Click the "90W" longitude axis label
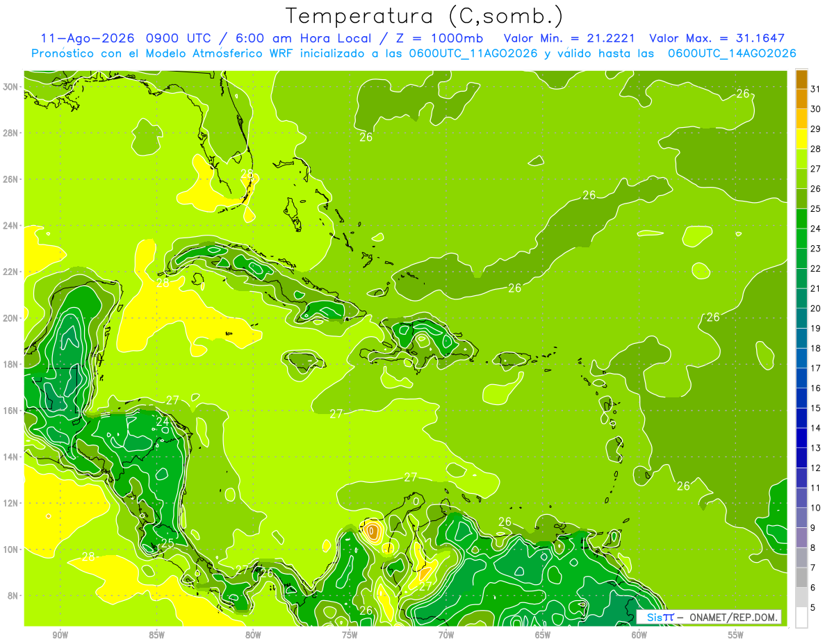Viewport: 834px width, 644px height. pos(60,635)
